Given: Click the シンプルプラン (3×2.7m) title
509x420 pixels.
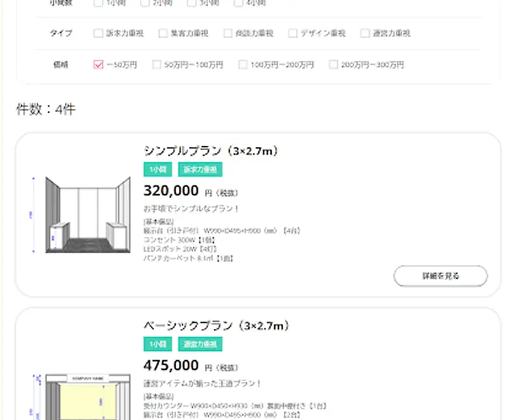Looking at the screenshot, I should tap(211, 151).
